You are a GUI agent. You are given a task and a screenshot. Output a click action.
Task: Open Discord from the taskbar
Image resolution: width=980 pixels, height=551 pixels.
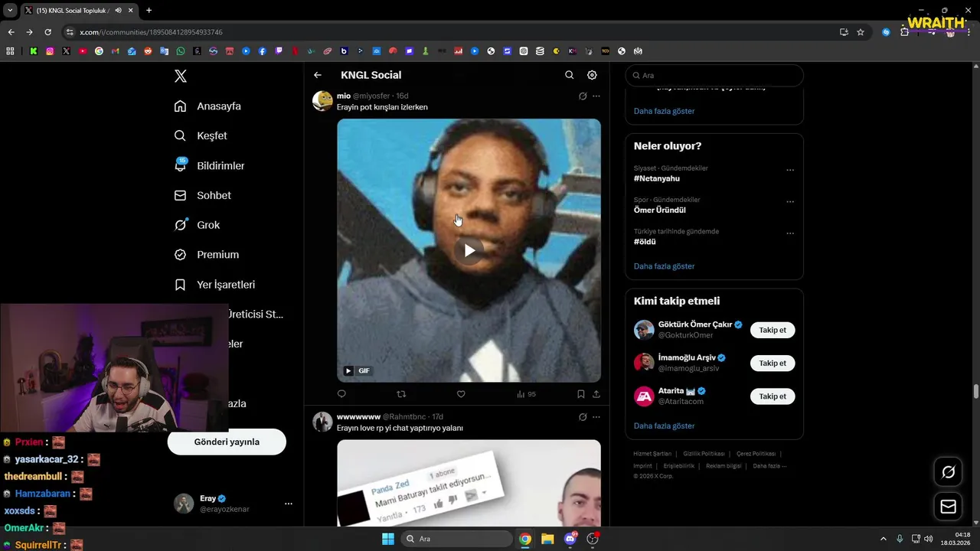(570, 539)
